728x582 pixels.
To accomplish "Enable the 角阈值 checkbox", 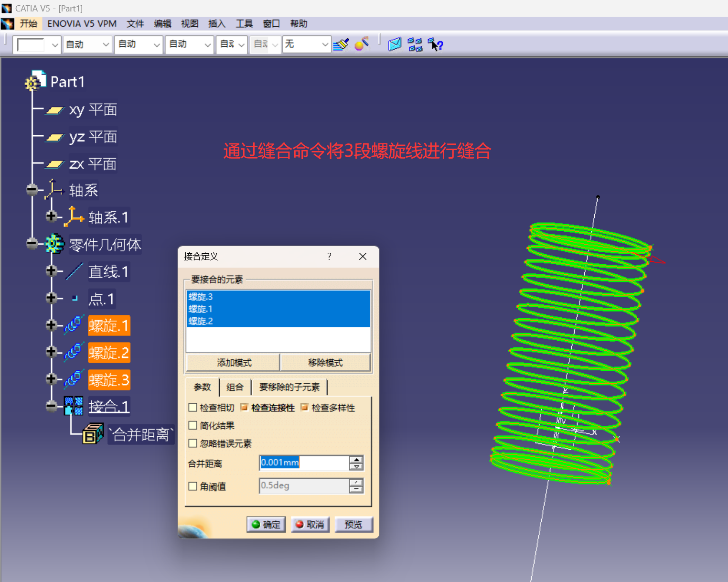I will tap(193, 486).
